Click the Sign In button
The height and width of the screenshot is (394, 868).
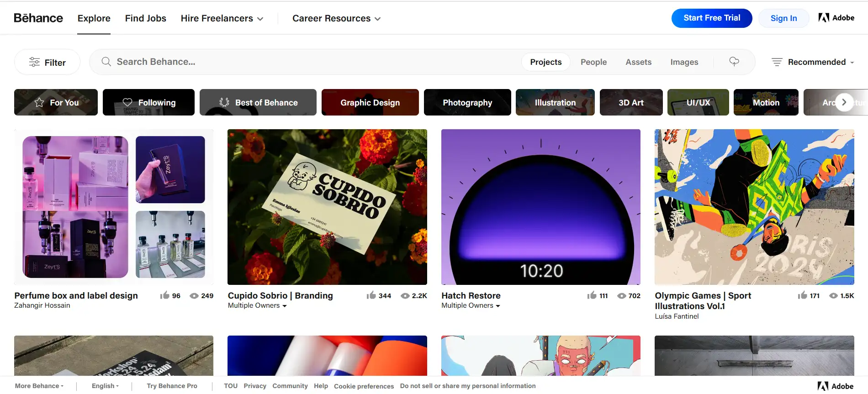783,18
